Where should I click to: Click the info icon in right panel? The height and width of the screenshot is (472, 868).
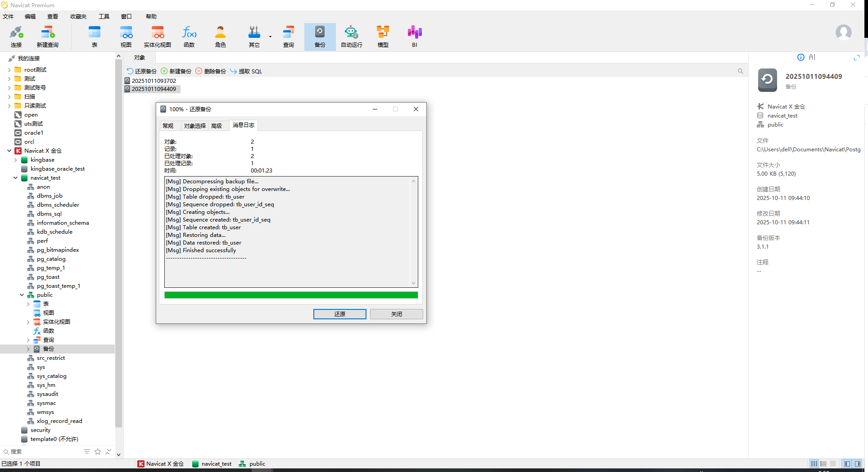[x=801, y=57]
